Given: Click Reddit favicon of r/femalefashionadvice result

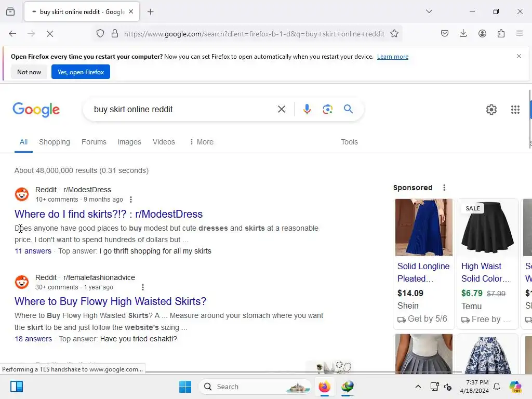Looking at the screenshot, I should [22, 282].
